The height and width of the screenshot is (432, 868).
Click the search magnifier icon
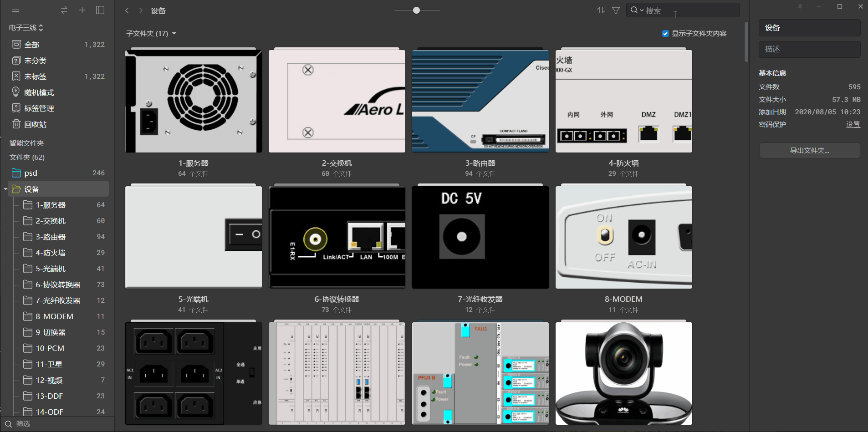pos(634,10)
